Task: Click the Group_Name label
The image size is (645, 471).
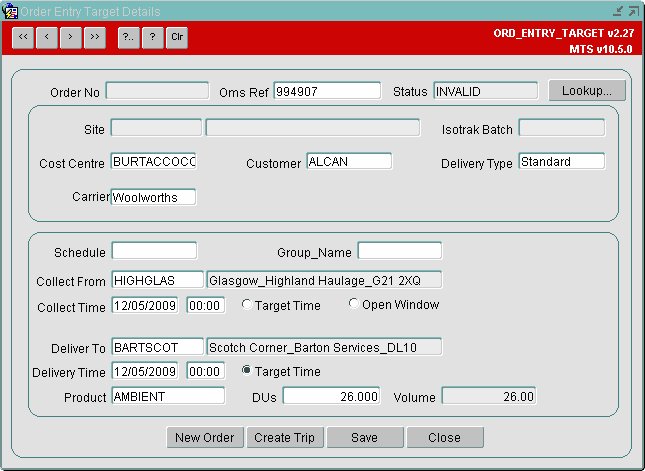Action: click(x=314, y=253)
